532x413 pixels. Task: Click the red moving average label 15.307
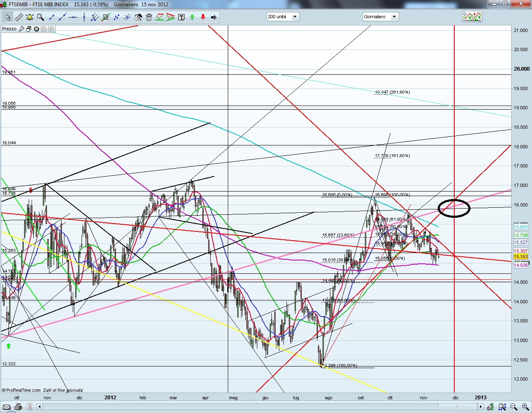[520, 251]
